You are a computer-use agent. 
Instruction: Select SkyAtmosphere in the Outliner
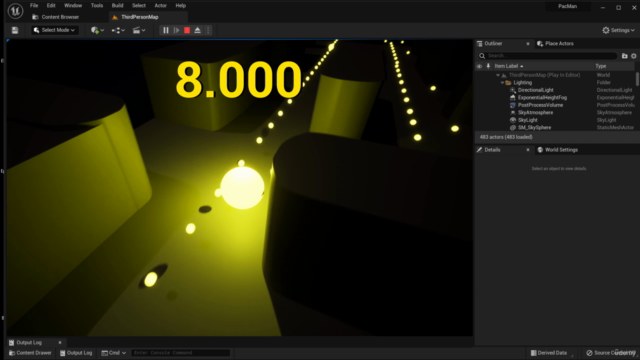pos(535,113)
